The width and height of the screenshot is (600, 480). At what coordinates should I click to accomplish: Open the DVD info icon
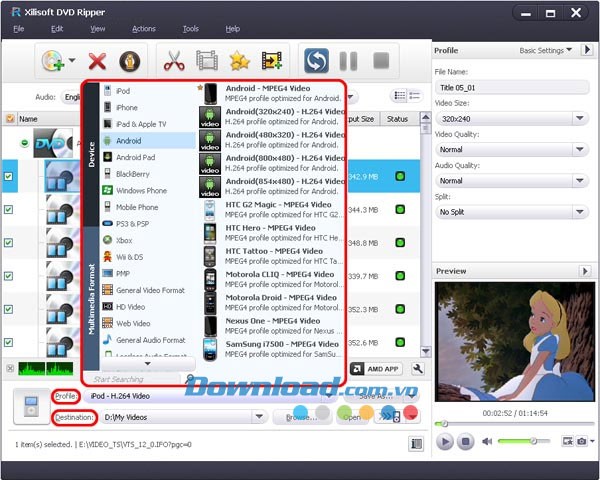[x=129, y=61]
